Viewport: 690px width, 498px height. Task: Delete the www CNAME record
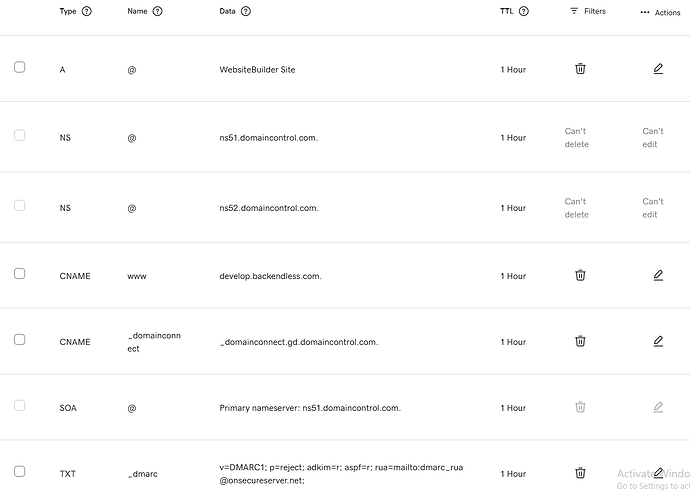coord(580,275)
